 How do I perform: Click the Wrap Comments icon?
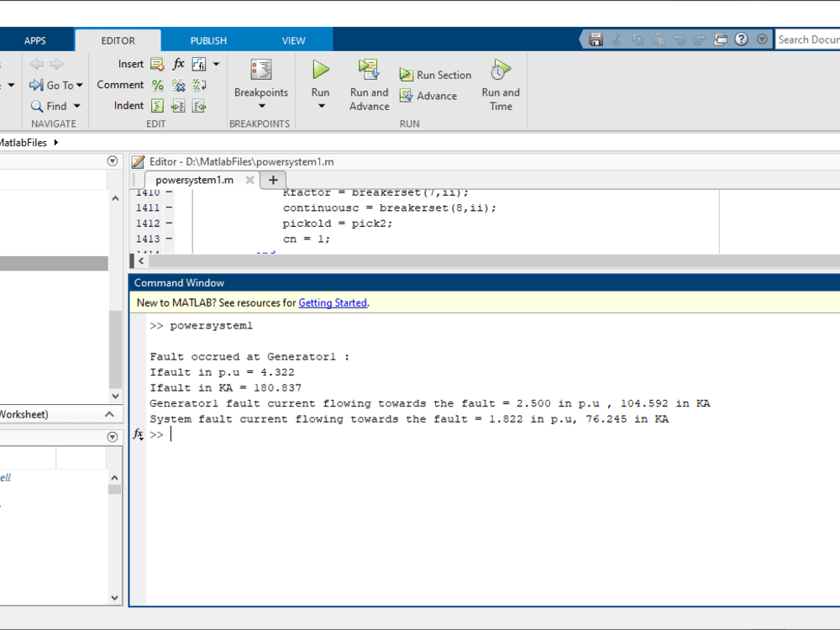199,85
